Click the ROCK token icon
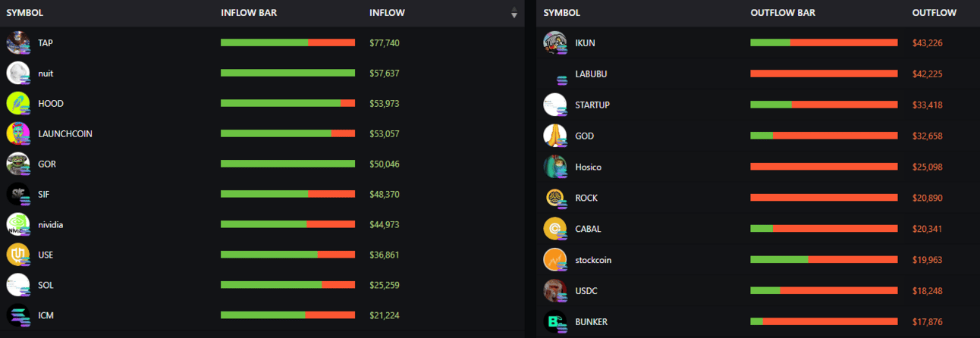 click(x=556, y=199)
